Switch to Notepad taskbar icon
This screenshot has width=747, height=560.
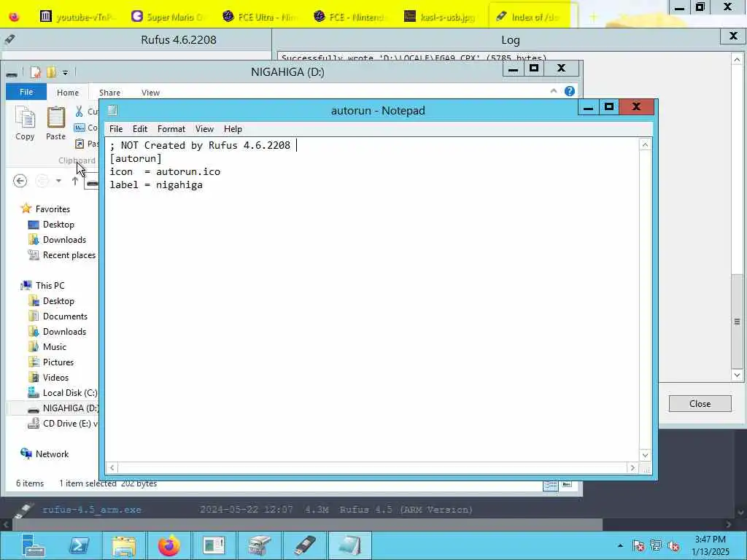pyautogui.click(x=349, y=545)
